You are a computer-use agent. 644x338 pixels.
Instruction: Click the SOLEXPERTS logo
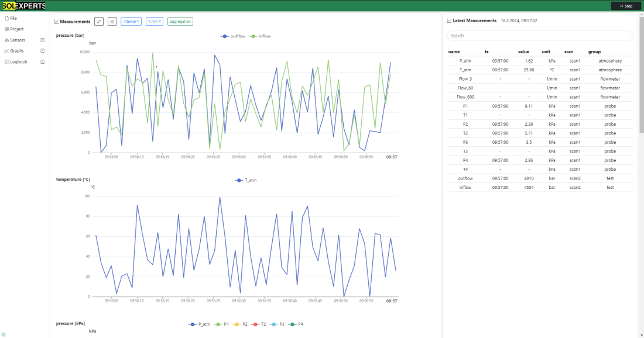(x=24, y=6)
